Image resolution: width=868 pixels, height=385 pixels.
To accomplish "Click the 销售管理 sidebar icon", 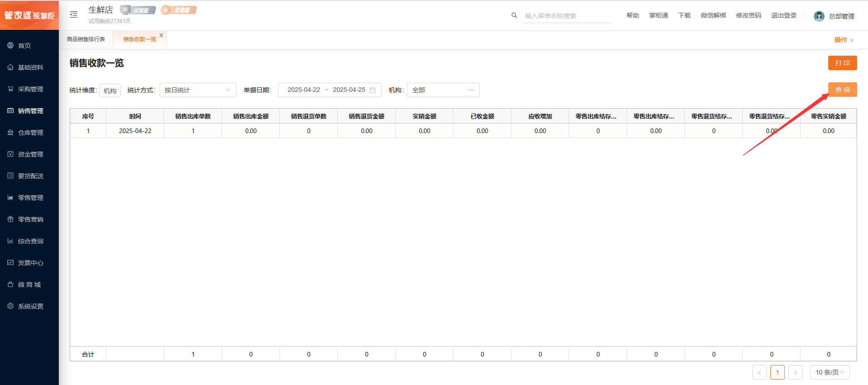I will click(x=10, y=110).
